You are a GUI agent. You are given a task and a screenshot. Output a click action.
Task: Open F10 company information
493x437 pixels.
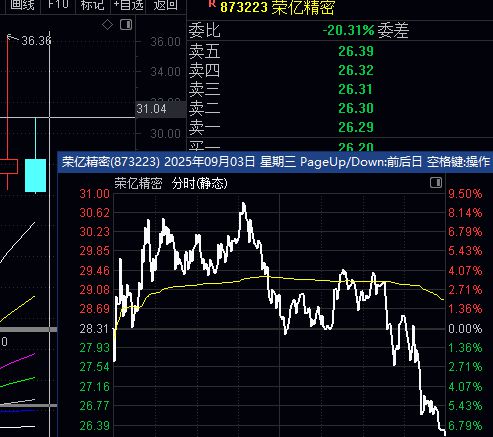pyautogui.click(x=58, y=4)
